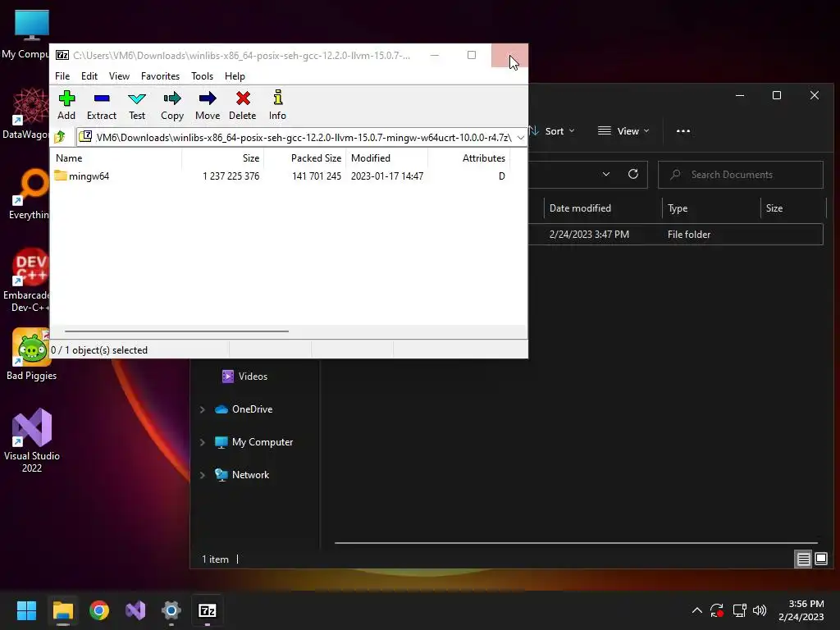Sort Explorer by Type column

(711, 208)
